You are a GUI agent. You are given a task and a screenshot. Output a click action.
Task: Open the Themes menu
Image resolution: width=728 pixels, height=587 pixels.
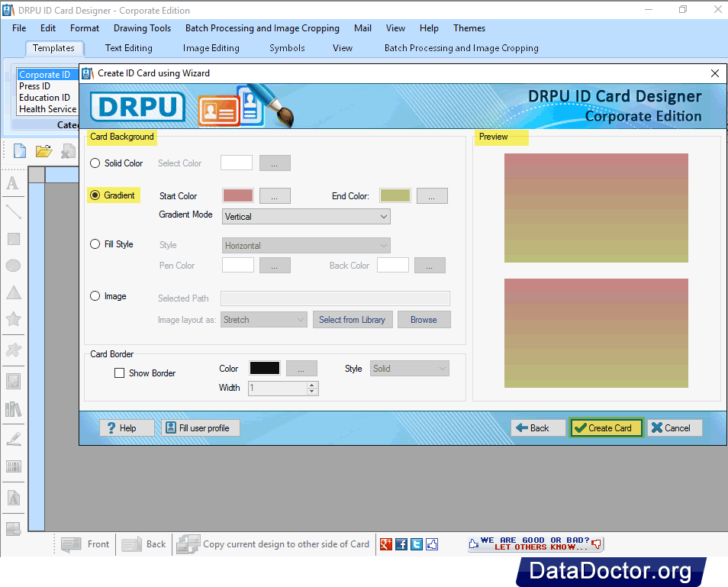[x=469, y=28]
